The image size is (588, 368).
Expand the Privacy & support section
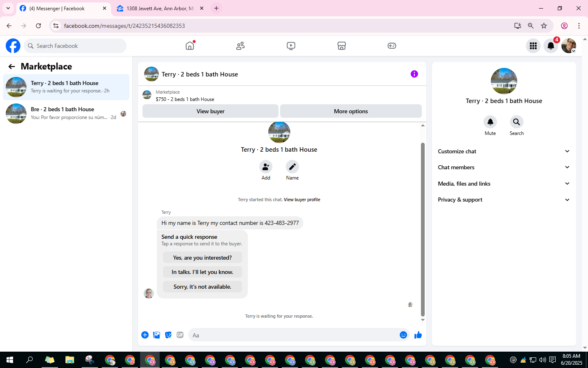[x=504, y=200]
